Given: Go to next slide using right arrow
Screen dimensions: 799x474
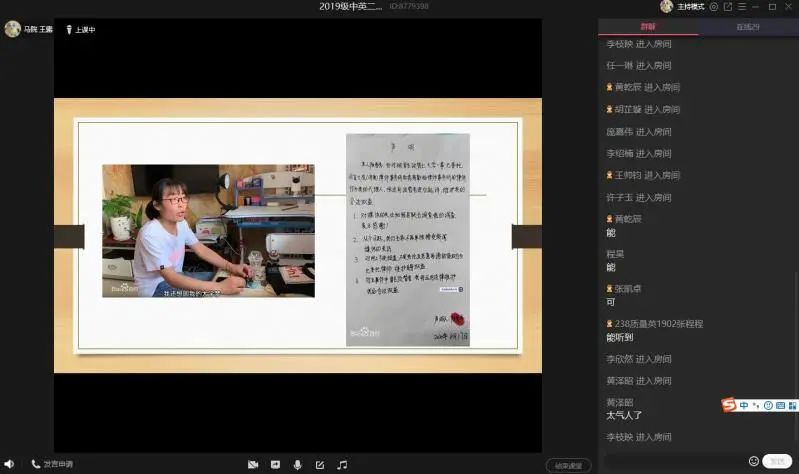Looking at the screenshot, I should [x=527, y=237].
